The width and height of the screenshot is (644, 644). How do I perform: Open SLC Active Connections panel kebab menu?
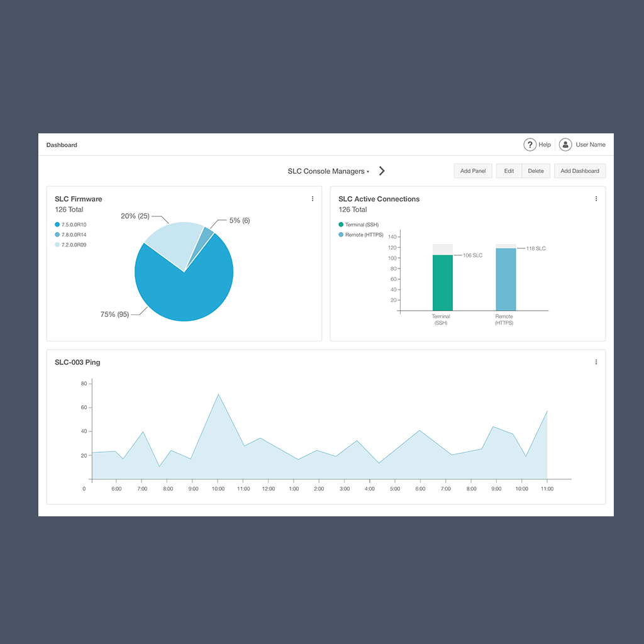pos(596,199)
